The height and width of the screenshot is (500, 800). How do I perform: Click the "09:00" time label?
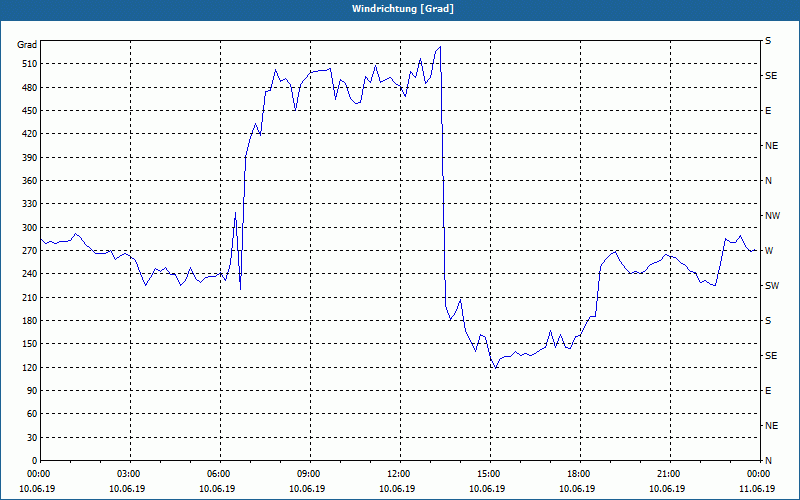[x=309, y=474]
